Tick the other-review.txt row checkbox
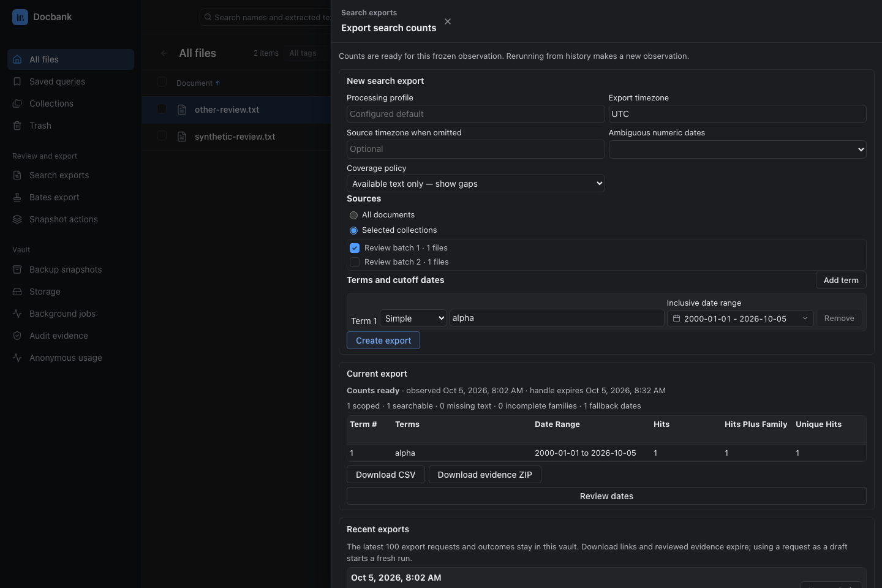The height and width of the screenshot is (588, 882). 162,109
